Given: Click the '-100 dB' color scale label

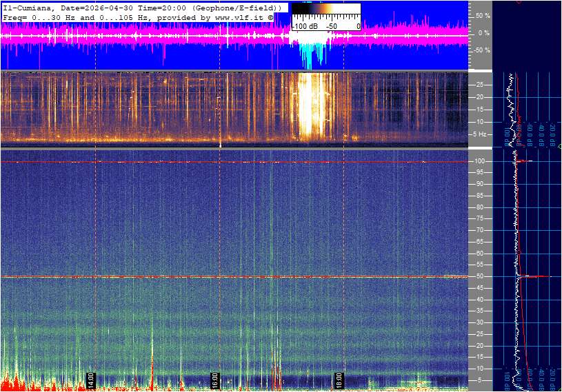Looking at the screenshot, I should pos(305,26).
